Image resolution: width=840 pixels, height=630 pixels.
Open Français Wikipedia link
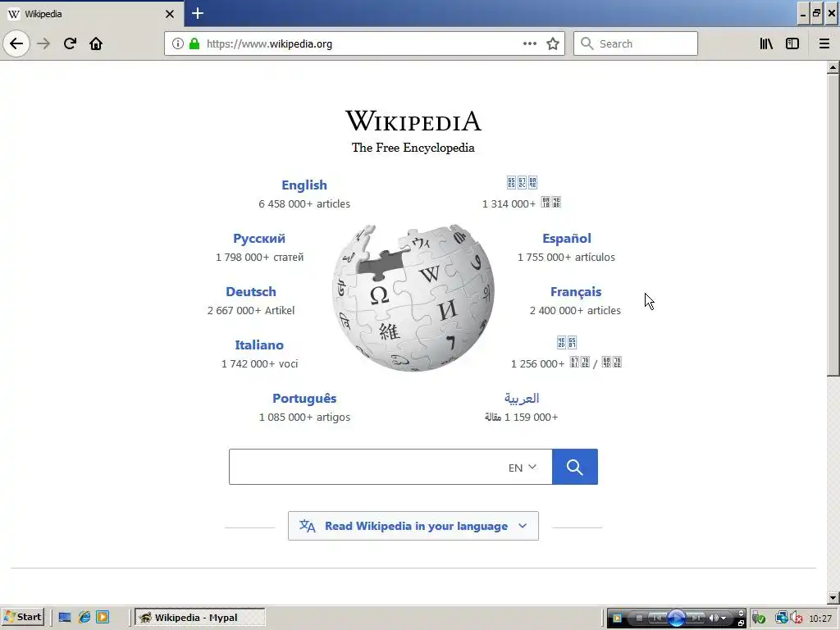575,291
